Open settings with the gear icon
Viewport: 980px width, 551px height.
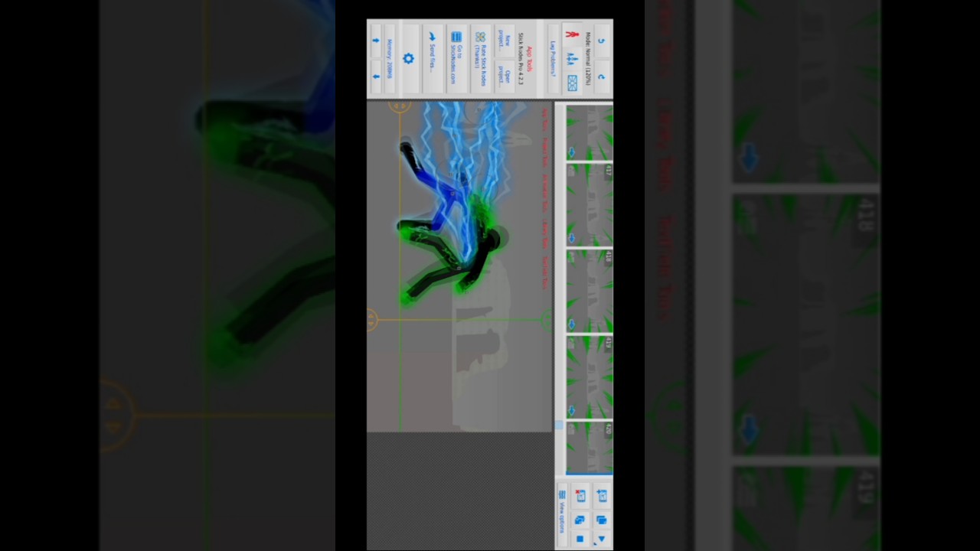[409, 58]
